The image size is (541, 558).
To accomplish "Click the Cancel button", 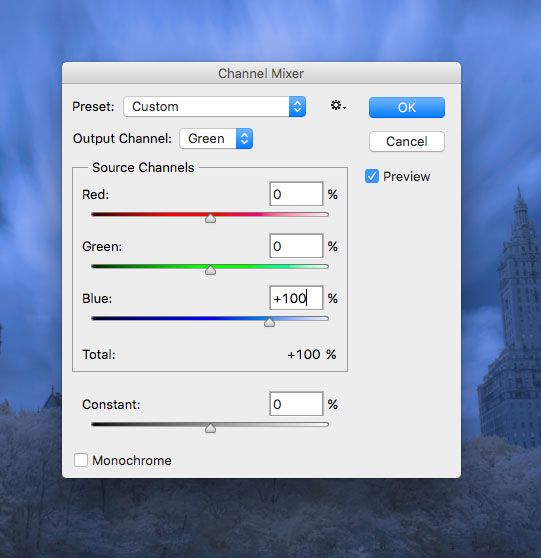I will (x=407, y=142).
